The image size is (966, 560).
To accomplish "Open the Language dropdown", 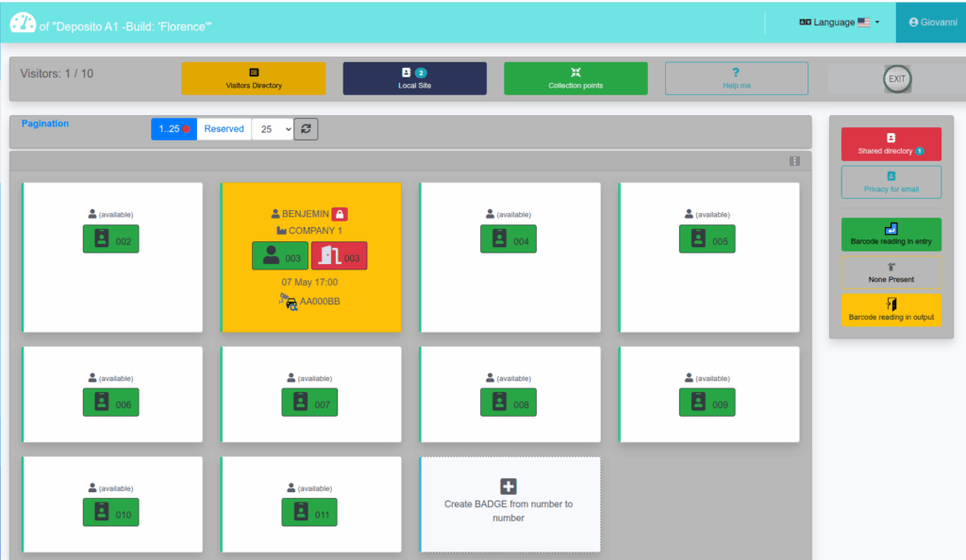I will [839, 22].
